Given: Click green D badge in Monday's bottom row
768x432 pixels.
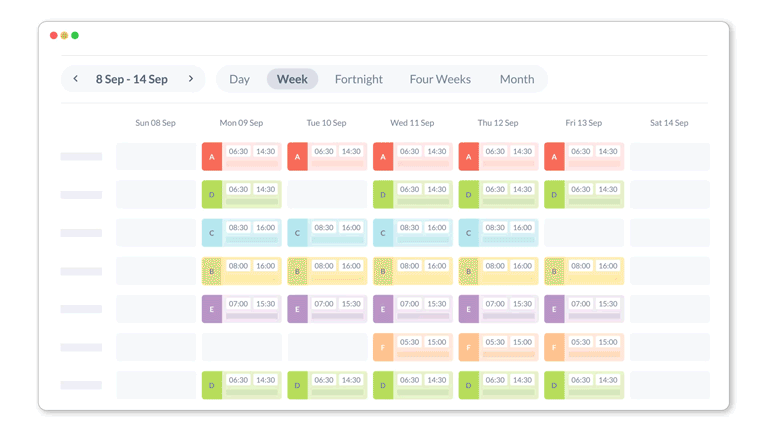Looking at the screenshot, I should click(211, 385).
